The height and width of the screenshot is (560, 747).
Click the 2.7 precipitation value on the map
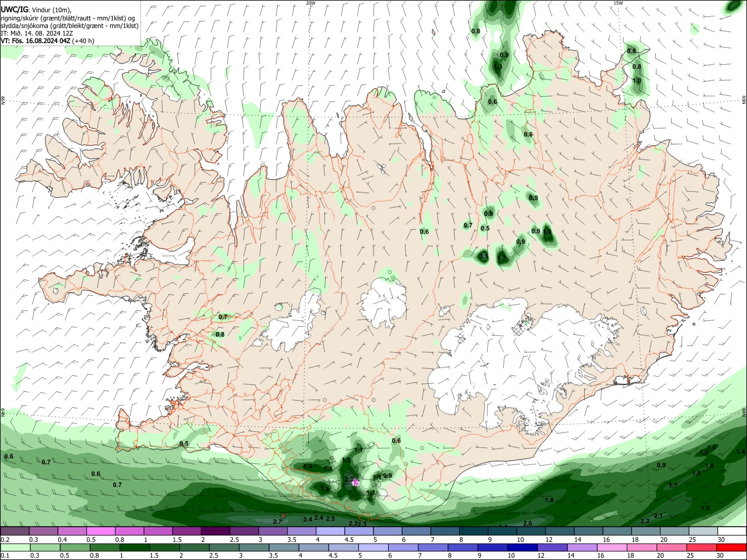pyautogui.click(x=277, y=521)
